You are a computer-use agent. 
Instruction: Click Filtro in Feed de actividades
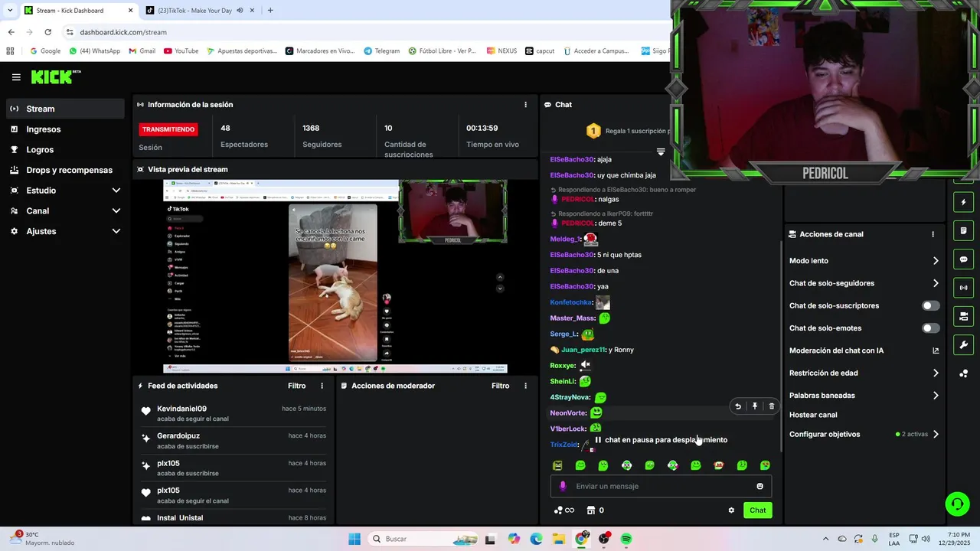pyautogui.click(x=296, y=386)
